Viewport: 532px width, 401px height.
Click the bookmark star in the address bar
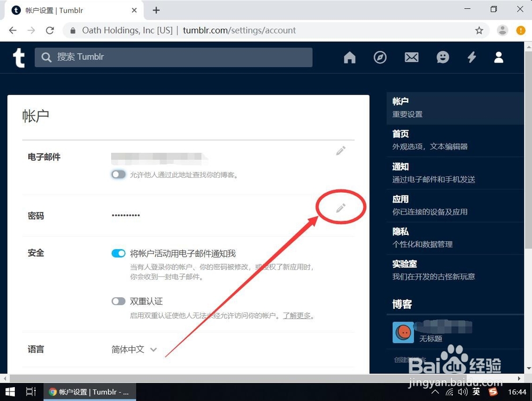pyautogui.click(x=478, y=30)
